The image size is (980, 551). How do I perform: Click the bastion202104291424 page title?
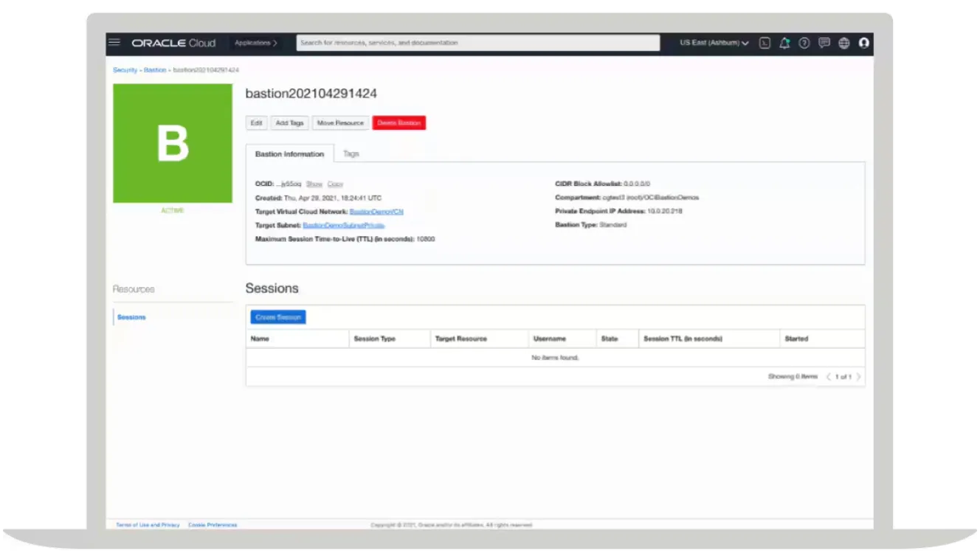click(x=311, y=94)
